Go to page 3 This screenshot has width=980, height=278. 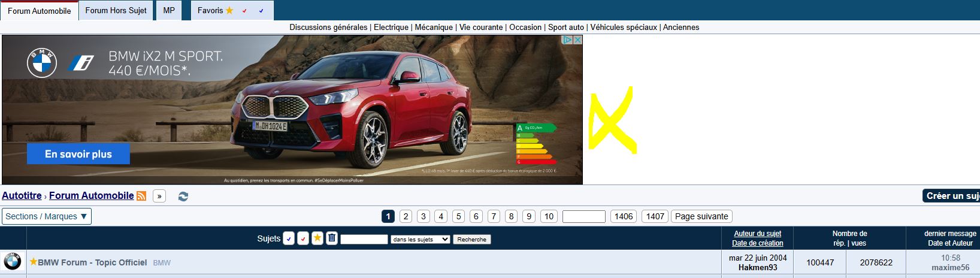pos(424,216)
